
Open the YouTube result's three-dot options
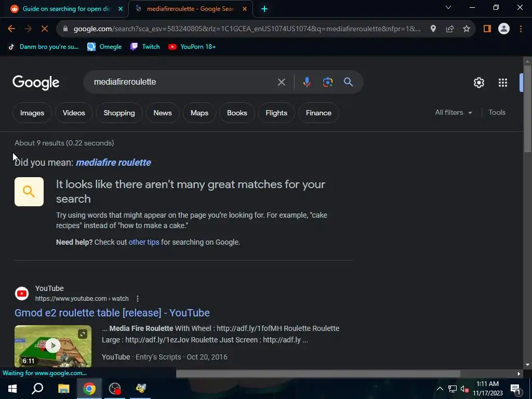[x=137, y=299]
